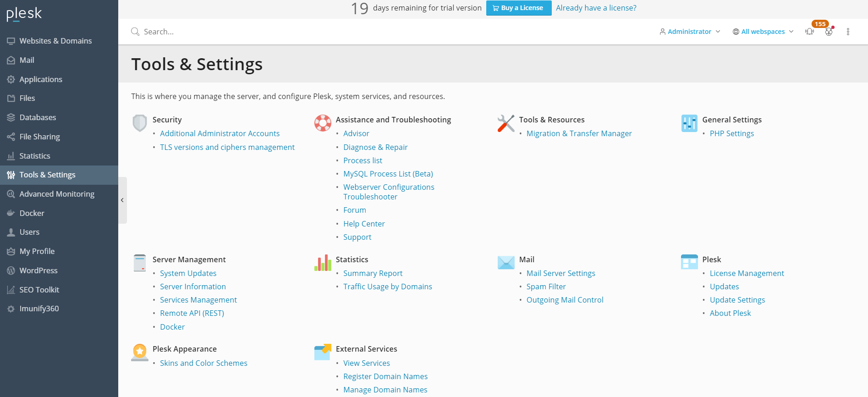Click the globe icon with red dot
This screenshot has height=397, width=868.
pos(829,32)
